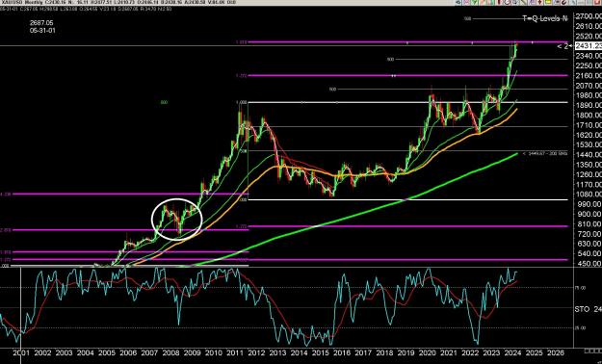Click the 1440.00 price axis label

589,154
